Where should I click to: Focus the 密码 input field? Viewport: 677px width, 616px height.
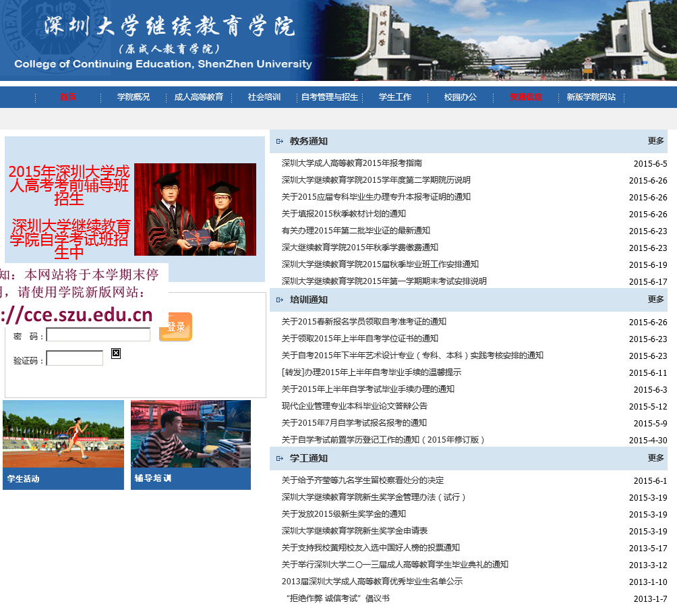point(98,335)
